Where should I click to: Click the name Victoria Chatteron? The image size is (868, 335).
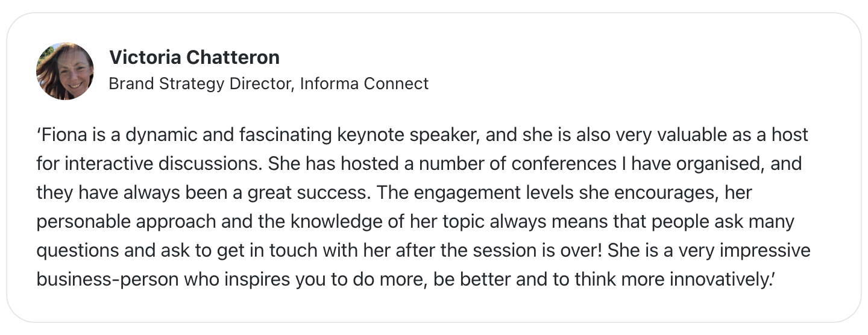click(x=194, y=57)
